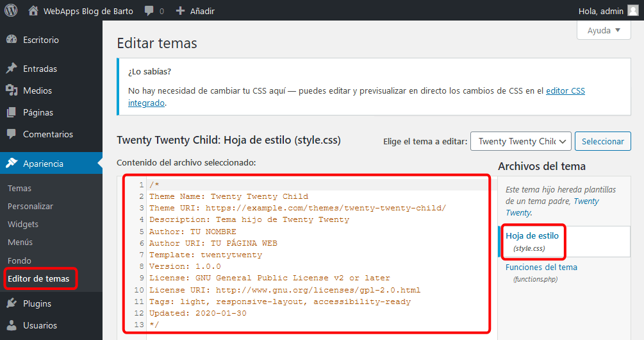Click the Description: Tema hijo line
Screen dimensions: 644x340
tap(249, 219)
